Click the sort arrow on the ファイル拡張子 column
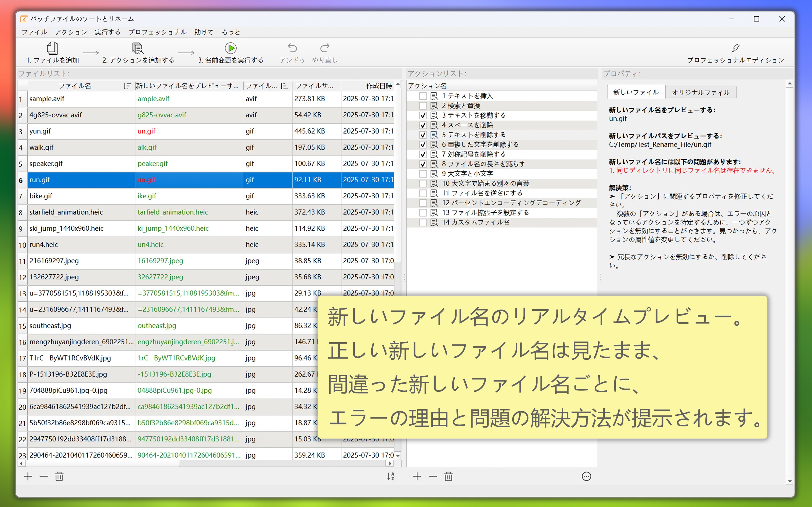The image size is (812, 507). click(x=284, y=86)
